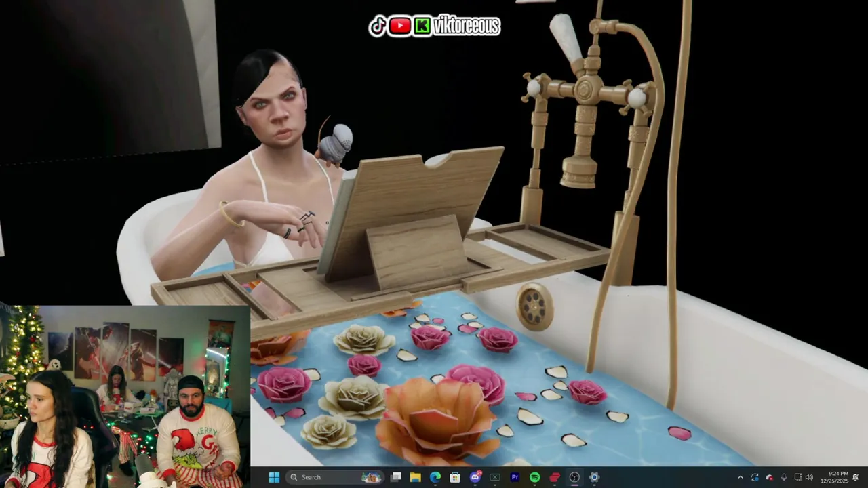The height and width of the screenshot is (488, 868).
Task: Open the sync status tray icon
Action: [x=755, y=477]
